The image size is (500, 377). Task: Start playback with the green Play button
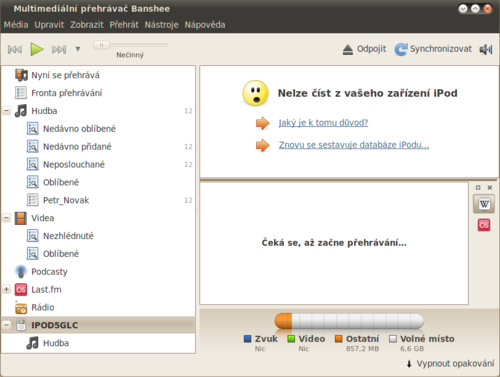click(37, 49)
